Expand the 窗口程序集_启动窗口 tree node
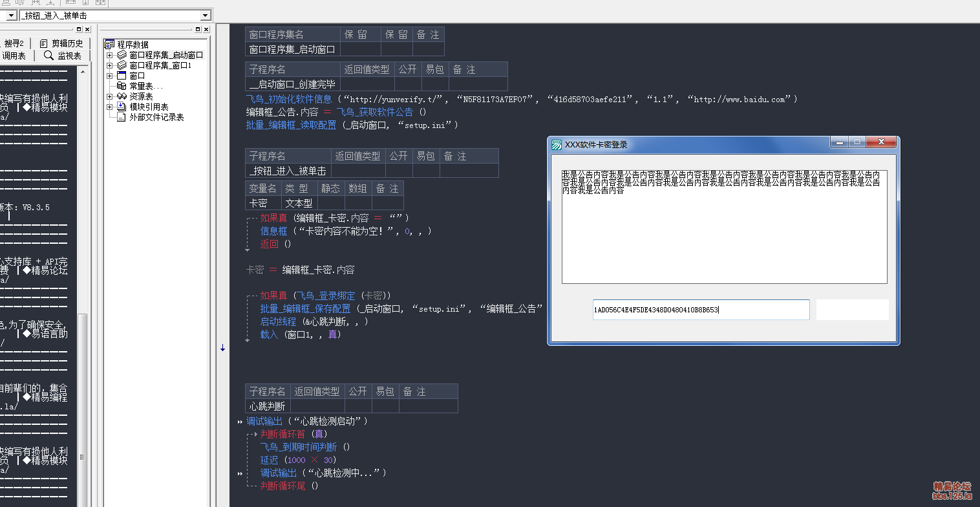Screen dimensions: 980x507 point(109,55)
